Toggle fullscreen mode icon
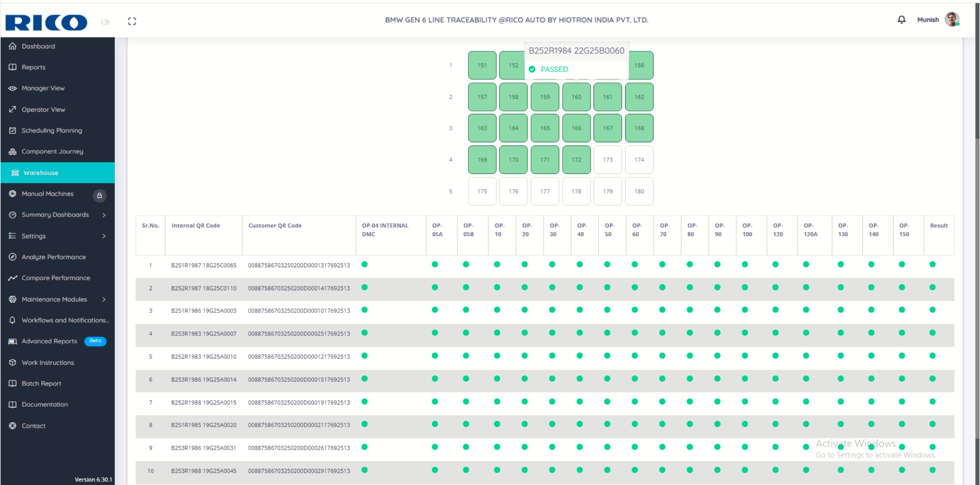 click(132, 21)
